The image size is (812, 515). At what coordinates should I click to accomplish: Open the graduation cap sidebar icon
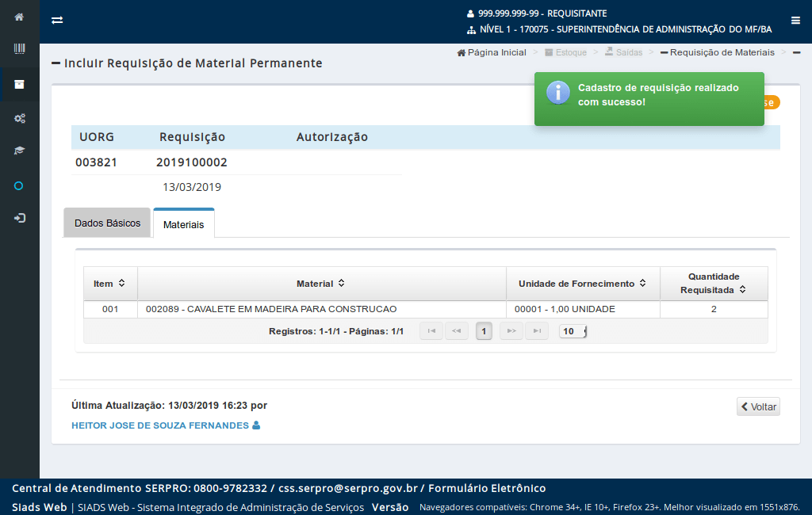[19, 151]
